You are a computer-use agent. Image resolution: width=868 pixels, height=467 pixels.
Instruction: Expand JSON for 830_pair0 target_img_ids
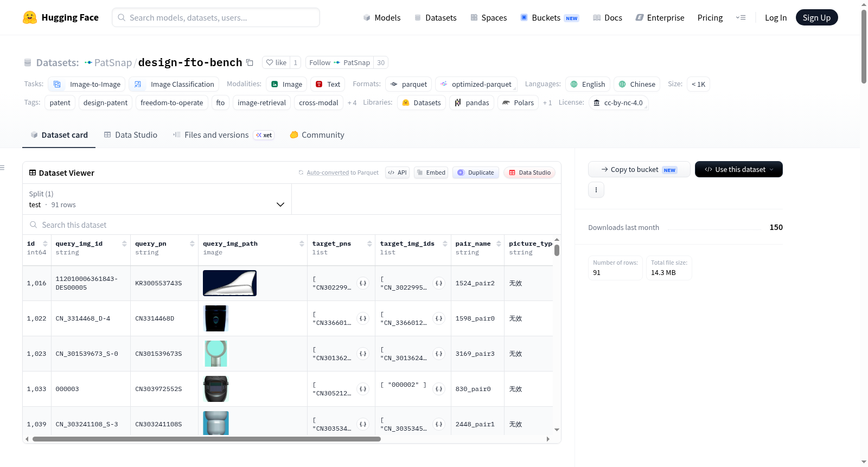click(x=439, y=389)
